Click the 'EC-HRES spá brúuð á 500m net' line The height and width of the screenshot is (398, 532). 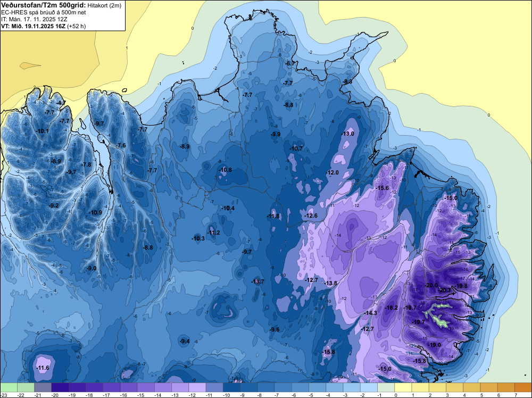[44, 13]
